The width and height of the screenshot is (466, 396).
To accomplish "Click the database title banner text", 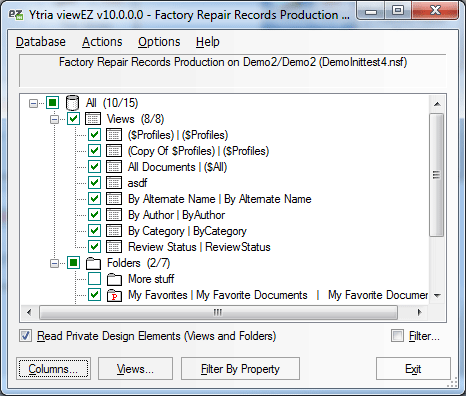I will 233,62.
